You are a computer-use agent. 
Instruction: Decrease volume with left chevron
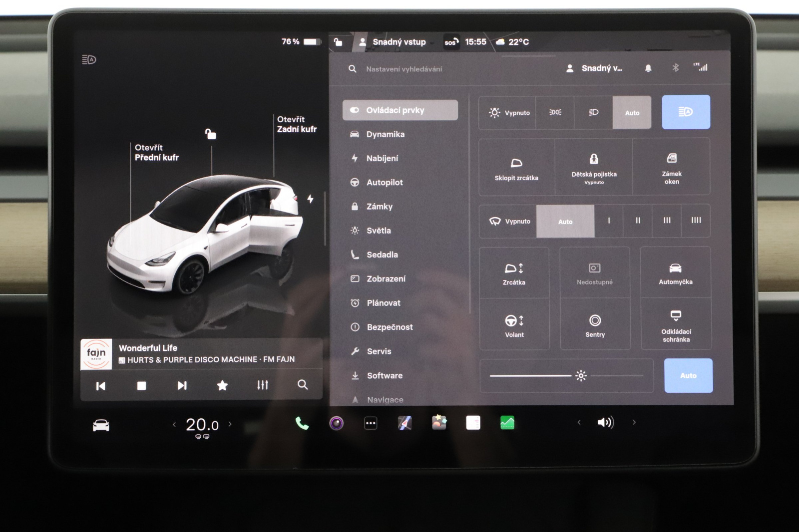pyautogui.click(x=579, y=423)
